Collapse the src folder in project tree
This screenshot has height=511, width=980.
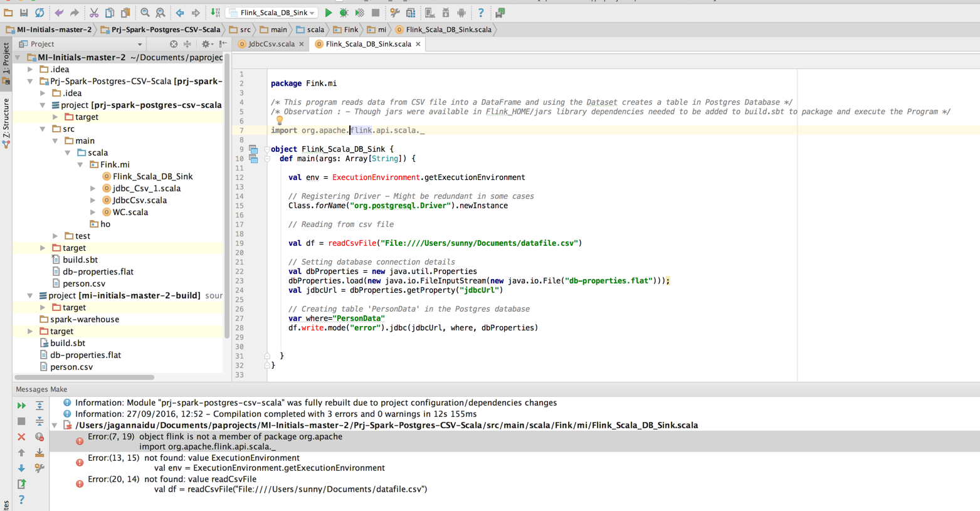43,129
